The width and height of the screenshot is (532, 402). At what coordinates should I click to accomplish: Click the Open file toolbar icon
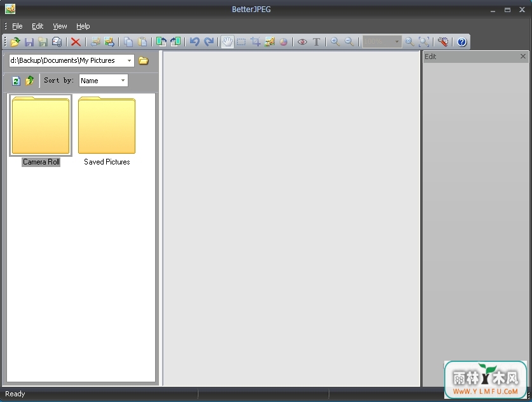point(15,42)
